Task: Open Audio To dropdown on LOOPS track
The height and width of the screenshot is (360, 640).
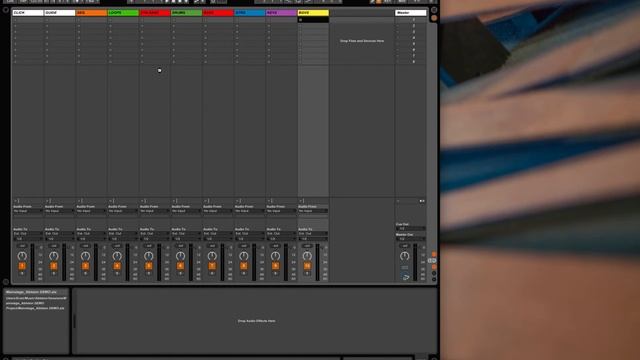Action: [123, 233]
